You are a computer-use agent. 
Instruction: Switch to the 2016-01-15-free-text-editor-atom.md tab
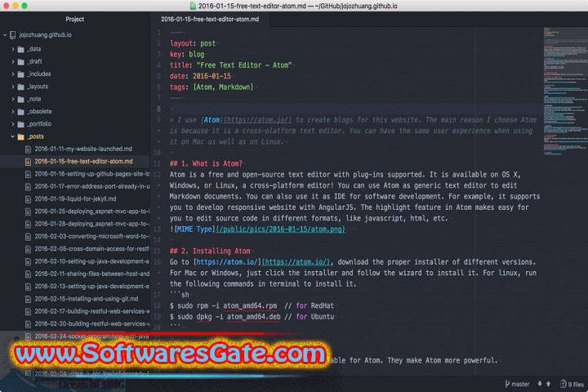pyautogui.click(x=210, y=19)
